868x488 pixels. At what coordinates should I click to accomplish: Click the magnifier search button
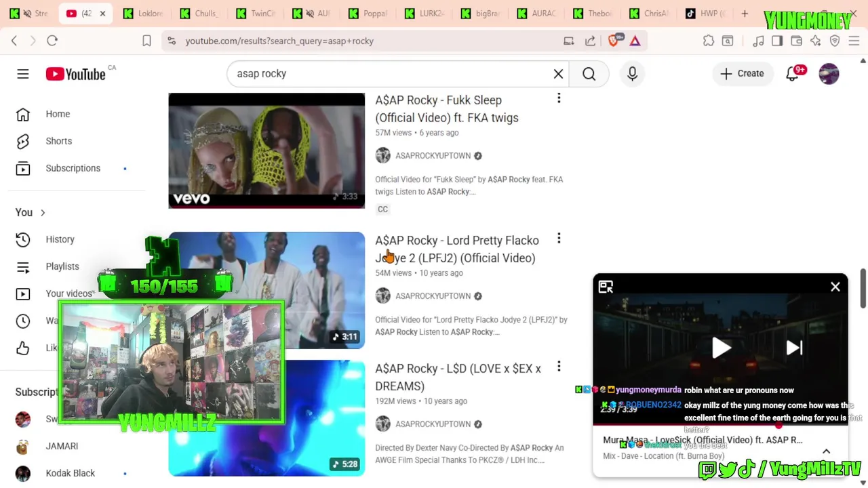click(x=589, y=74)
